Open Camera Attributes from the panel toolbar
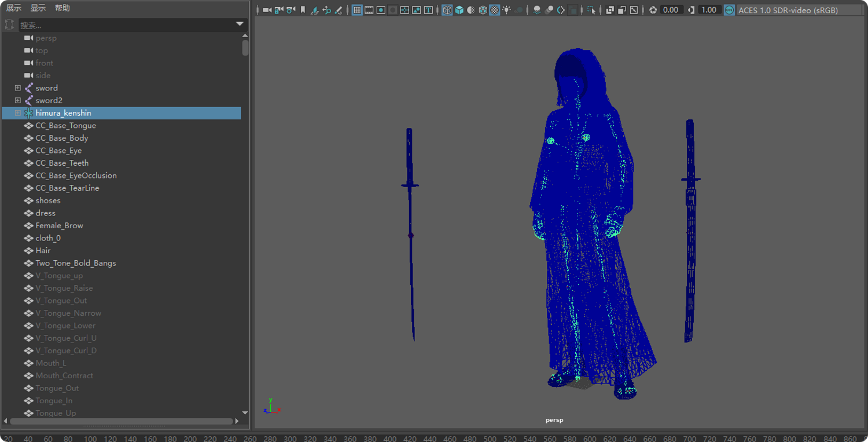 [290, 10]
